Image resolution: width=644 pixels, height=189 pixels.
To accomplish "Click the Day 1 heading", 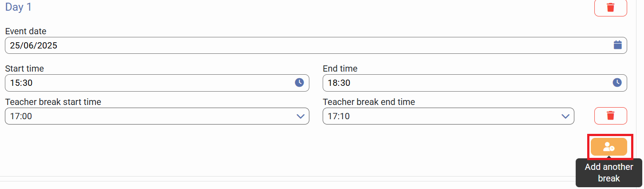I will 18,7.
